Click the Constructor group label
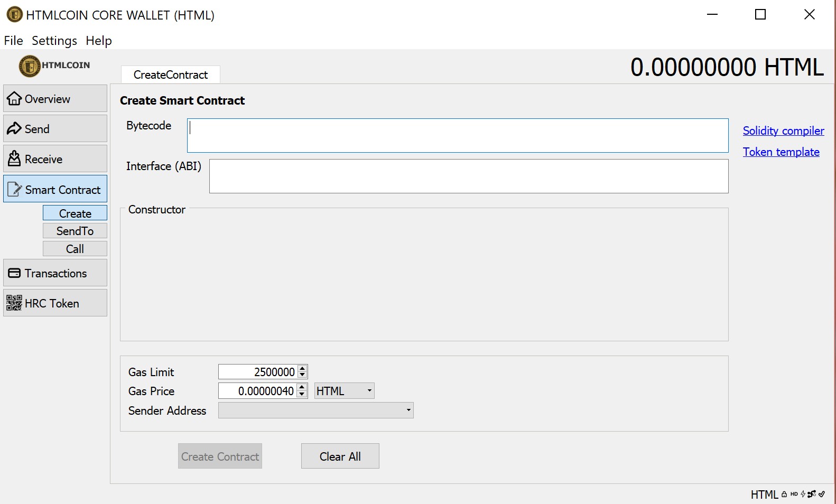 157,209
